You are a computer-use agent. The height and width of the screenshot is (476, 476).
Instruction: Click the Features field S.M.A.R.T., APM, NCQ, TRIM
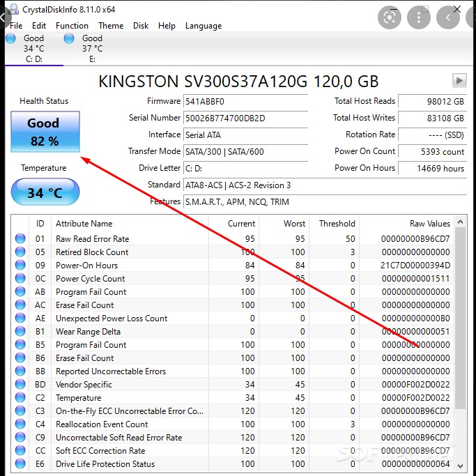tap(325, 201)
